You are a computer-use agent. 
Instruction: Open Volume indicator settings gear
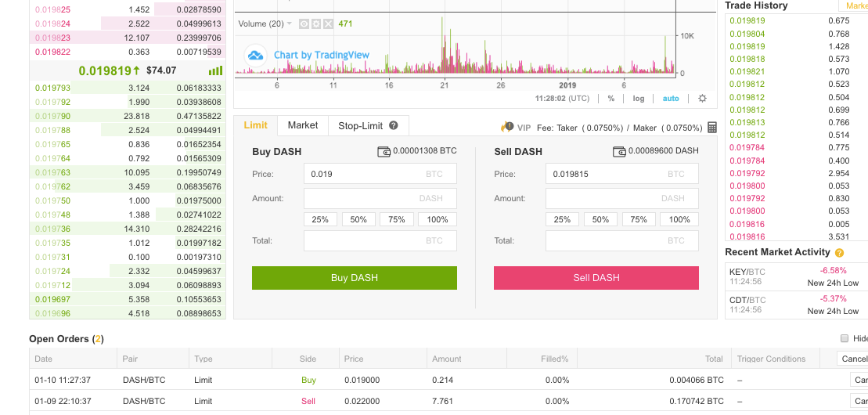click(x=316, y=24)
